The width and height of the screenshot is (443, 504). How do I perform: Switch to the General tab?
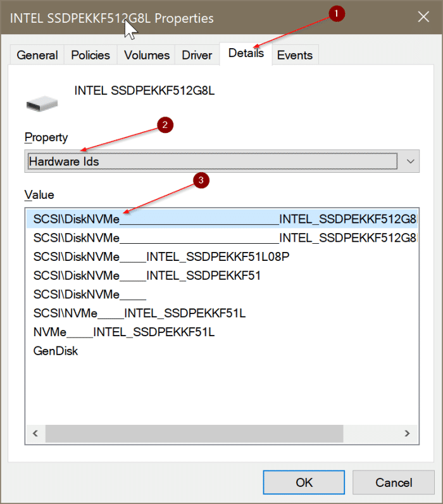click(37, 55)
